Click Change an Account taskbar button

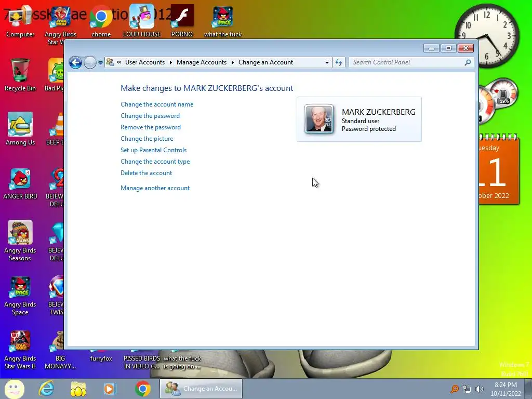(x=201, y=389)
